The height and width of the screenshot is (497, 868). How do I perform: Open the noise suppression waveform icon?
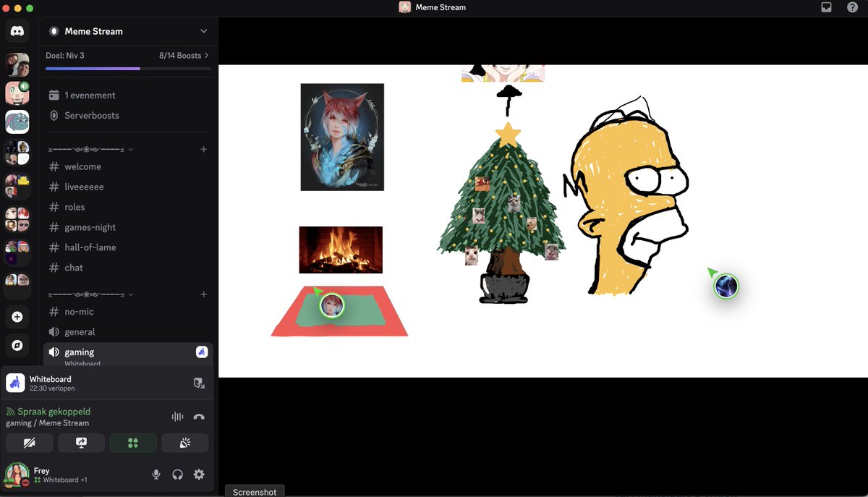(177, 417)
